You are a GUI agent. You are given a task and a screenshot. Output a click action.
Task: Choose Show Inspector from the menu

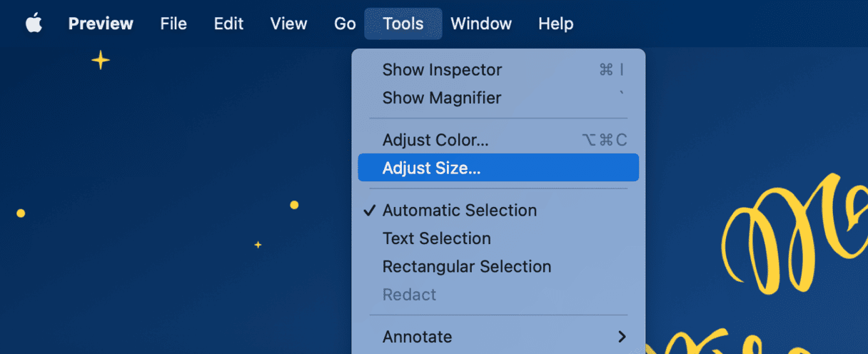click(498, 70)
